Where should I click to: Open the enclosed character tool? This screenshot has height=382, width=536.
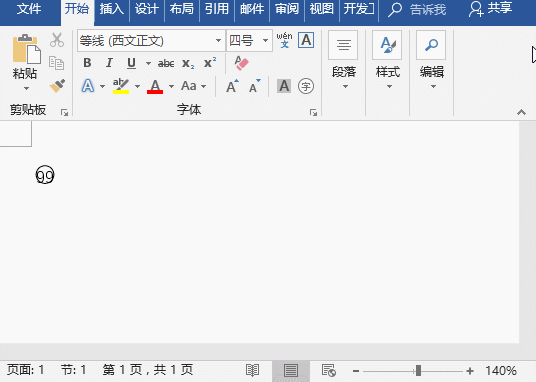(306, 86)
